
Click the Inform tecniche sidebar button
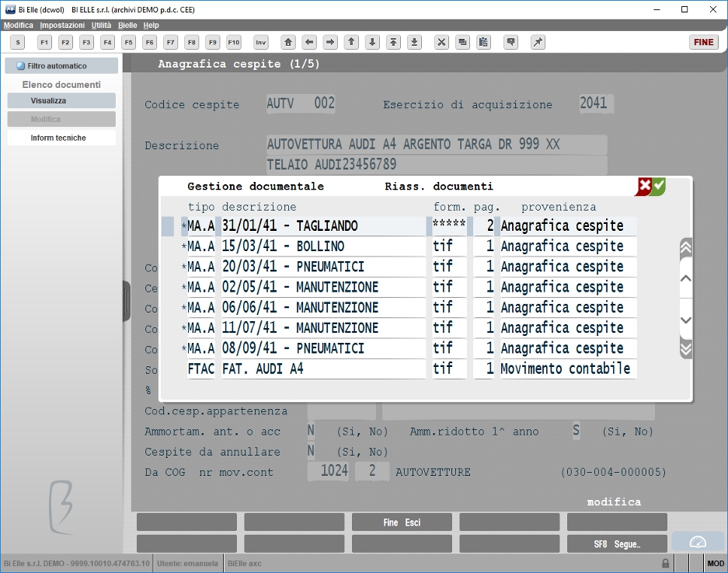click(x=61, y=138)
